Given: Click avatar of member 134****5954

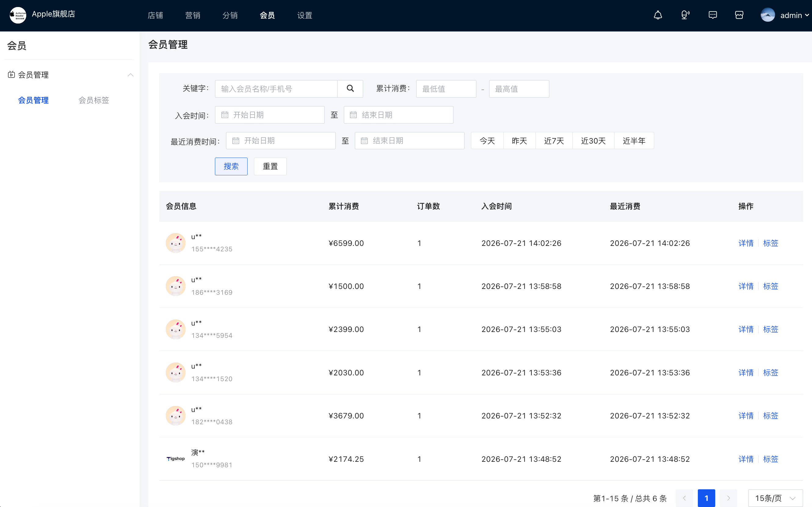Looking at the screenshot, I should pyautogui.click(x=176, y=329).
